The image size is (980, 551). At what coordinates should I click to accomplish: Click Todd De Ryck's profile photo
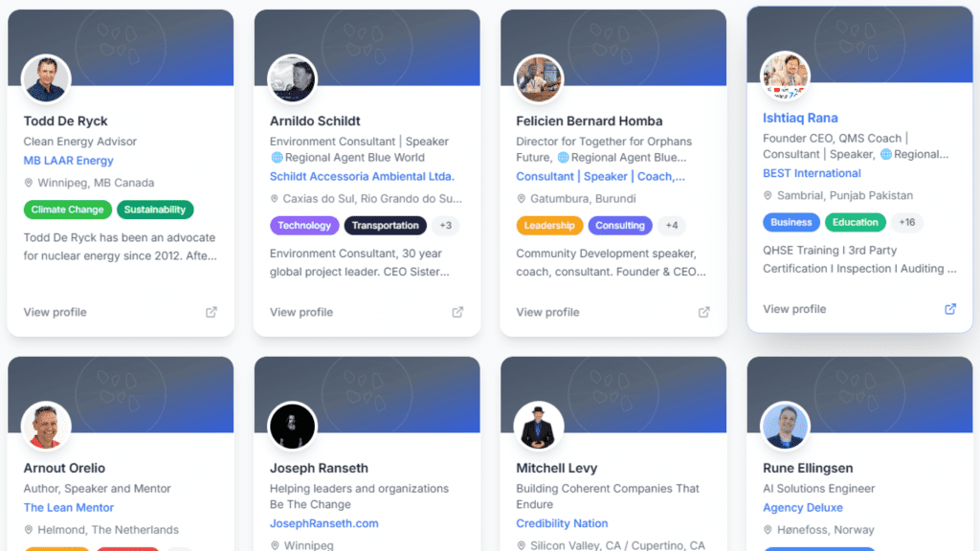pos(46,79)
